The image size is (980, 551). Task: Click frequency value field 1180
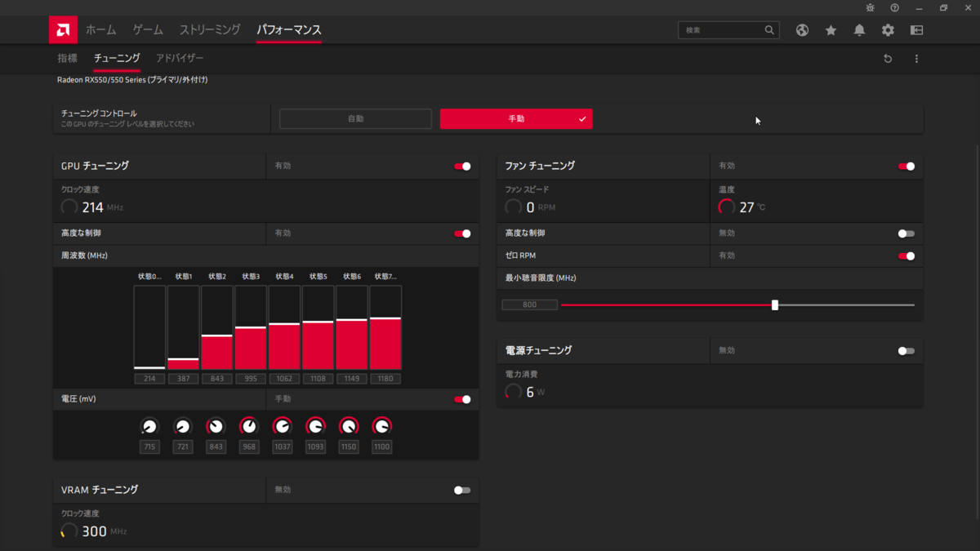click(x=385, y=379)
